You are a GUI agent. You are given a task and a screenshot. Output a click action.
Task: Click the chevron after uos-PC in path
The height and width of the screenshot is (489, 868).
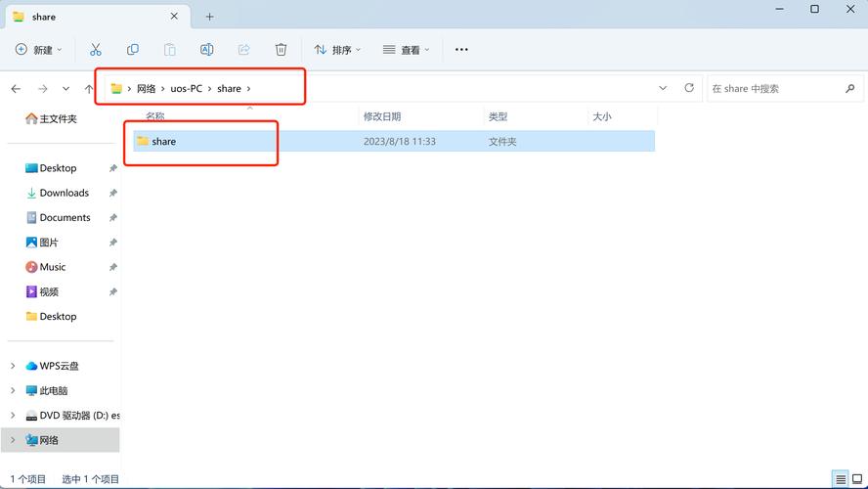tap(210, 89)
